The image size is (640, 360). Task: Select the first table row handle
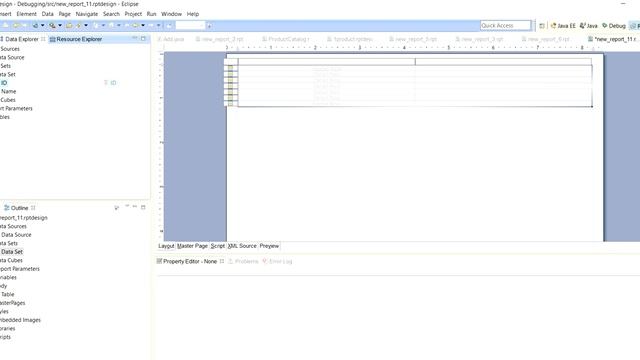point(231,68)
